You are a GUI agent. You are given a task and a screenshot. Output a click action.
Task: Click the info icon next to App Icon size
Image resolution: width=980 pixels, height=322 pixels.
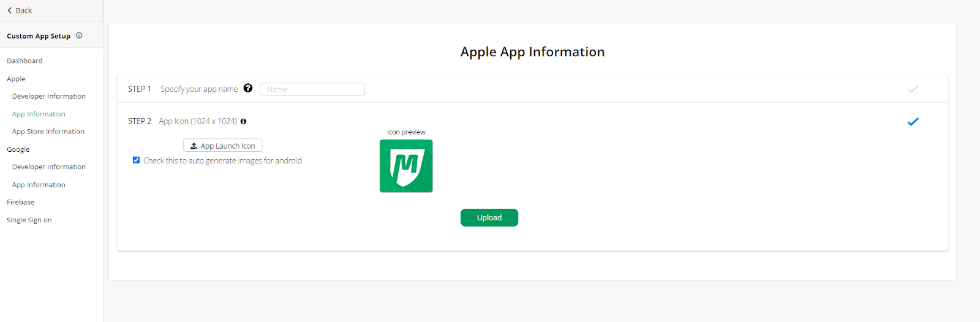(243, 121)
